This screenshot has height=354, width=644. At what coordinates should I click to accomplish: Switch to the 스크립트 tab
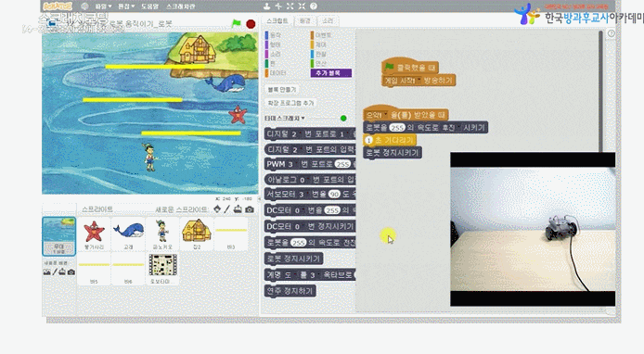(277, 21)
